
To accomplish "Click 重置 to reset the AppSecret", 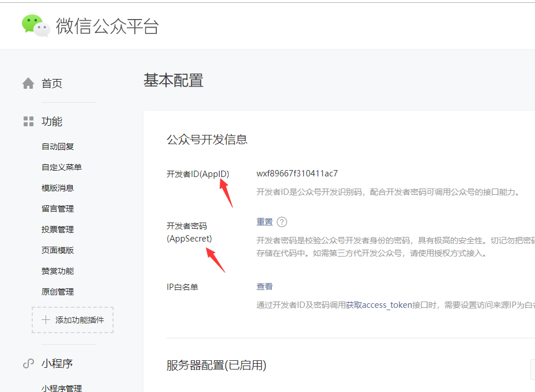I will point(265,222).
